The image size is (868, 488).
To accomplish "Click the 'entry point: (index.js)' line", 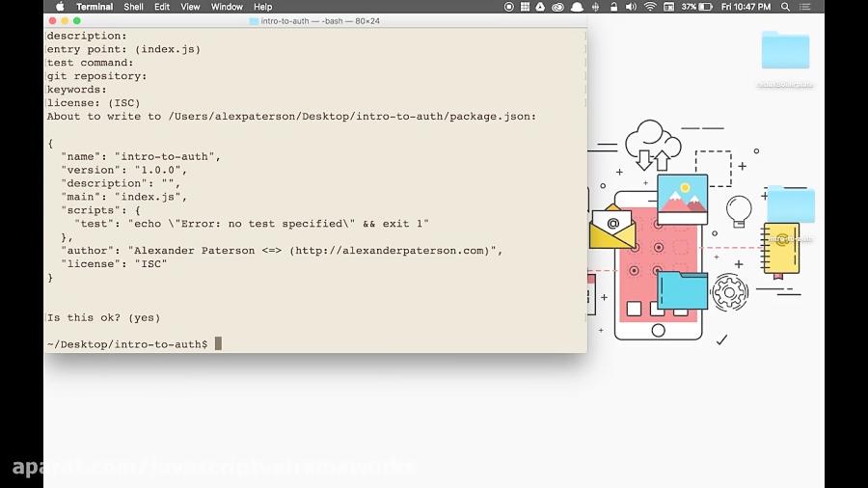I will (x=123, y=49).
